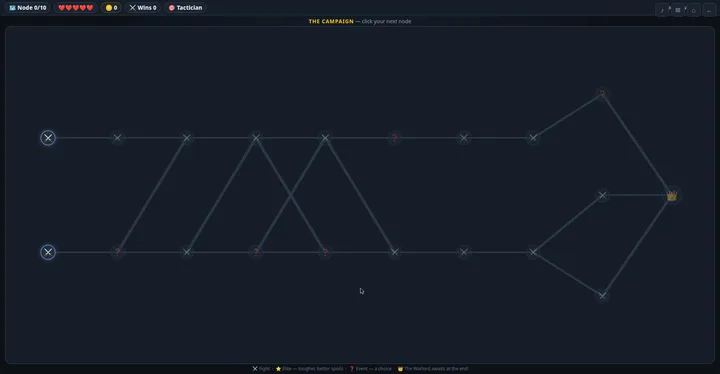
Task: Click the Tactician class badge
Action: coord(186,8)
